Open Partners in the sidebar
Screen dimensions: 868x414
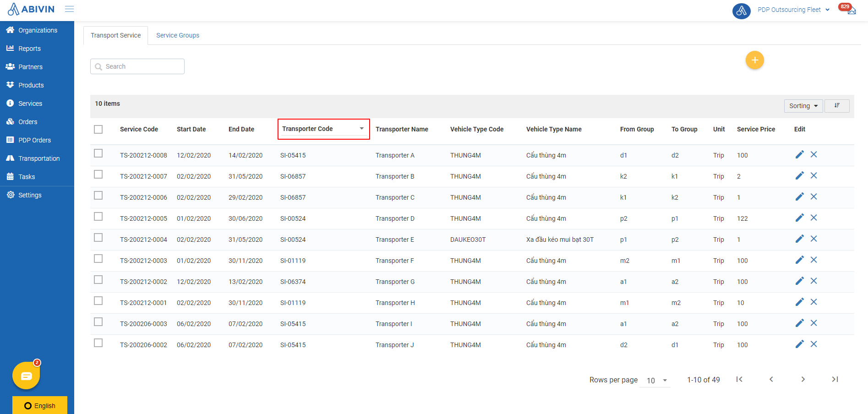(x=37, y=67)
